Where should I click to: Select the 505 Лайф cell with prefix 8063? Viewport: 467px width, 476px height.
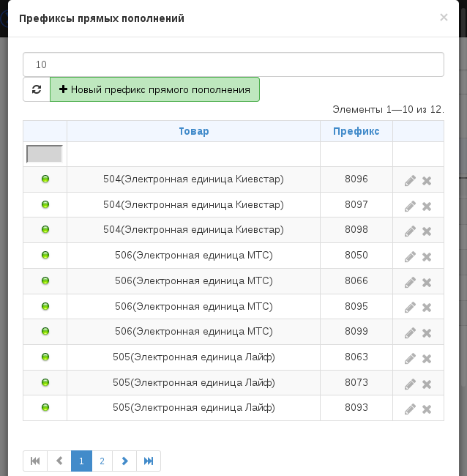193,357
